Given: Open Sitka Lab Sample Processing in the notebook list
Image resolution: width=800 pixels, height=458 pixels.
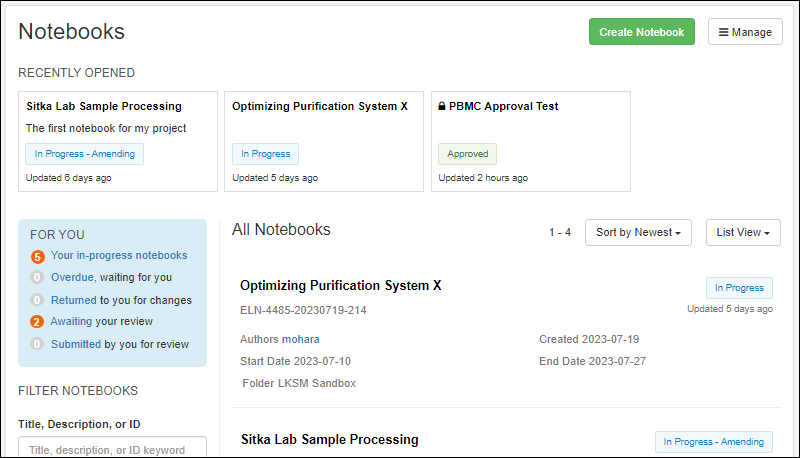Looking at the screenshot, I should pyautogui.click(x=330, y=440).
